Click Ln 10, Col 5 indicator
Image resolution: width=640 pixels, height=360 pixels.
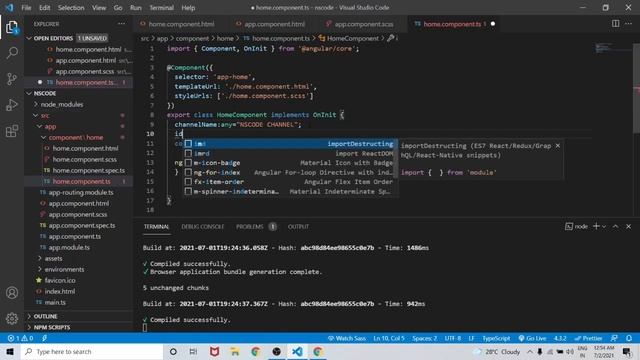(389, 338)
